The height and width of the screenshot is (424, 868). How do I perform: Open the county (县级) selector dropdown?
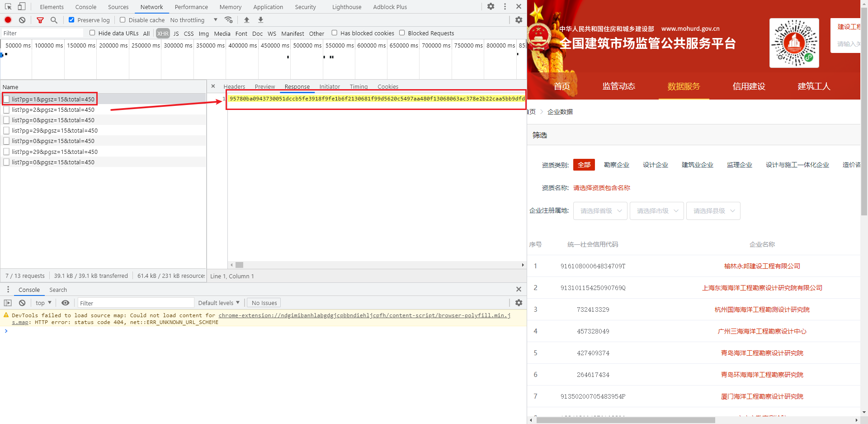713,211
